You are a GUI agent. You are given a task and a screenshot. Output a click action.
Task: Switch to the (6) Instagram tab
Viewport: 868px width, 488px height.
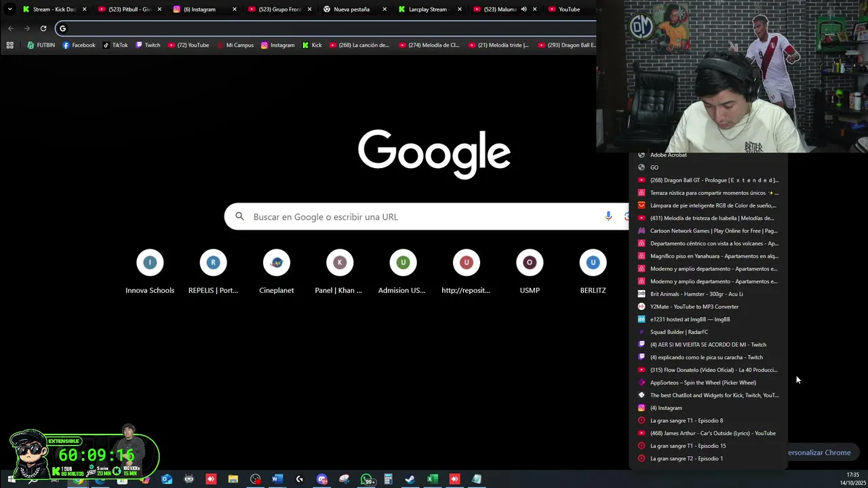(x=204, y=9)
